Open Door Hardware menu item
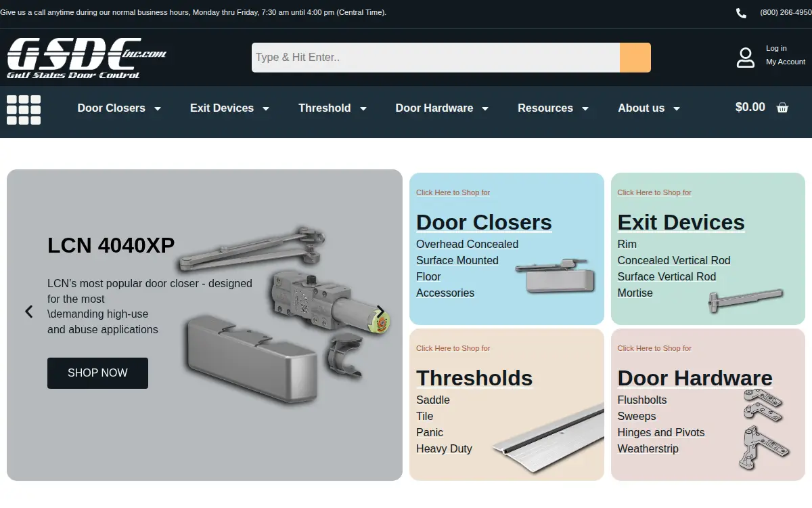Image resolution: width=812 pixels, height=508 pixels. pos(434,108)
